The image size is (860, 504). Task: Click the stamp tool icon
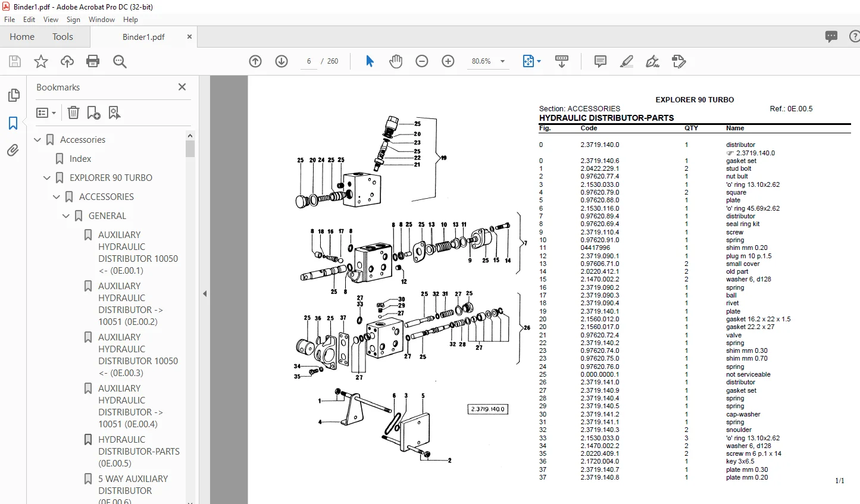point(679,61)
